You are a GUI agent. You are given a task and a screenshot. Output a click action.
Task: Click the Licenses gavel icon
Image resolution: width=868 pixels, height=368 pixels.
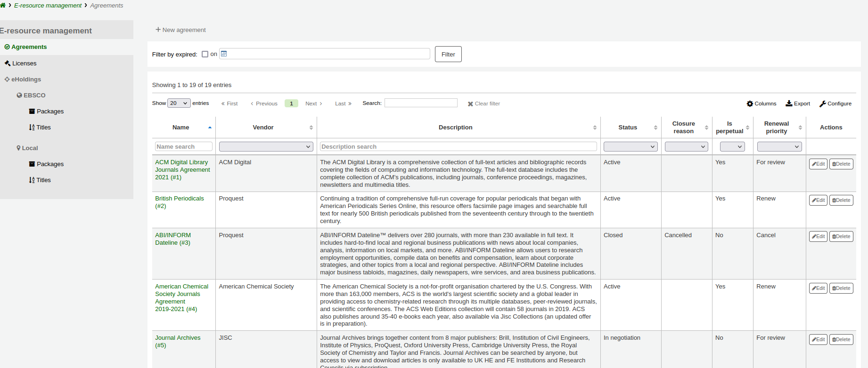pos(8,63)
